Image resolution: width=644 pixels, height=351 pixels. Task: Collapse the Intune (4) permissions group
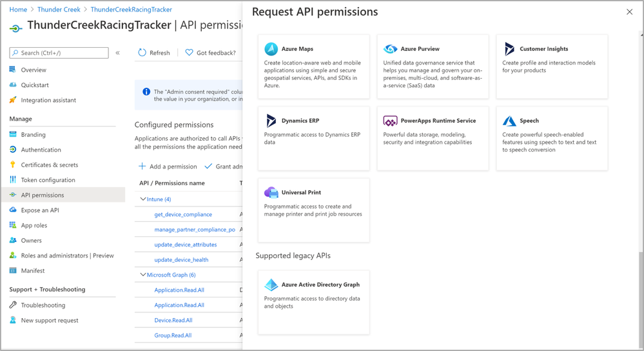tap(143, 199)
